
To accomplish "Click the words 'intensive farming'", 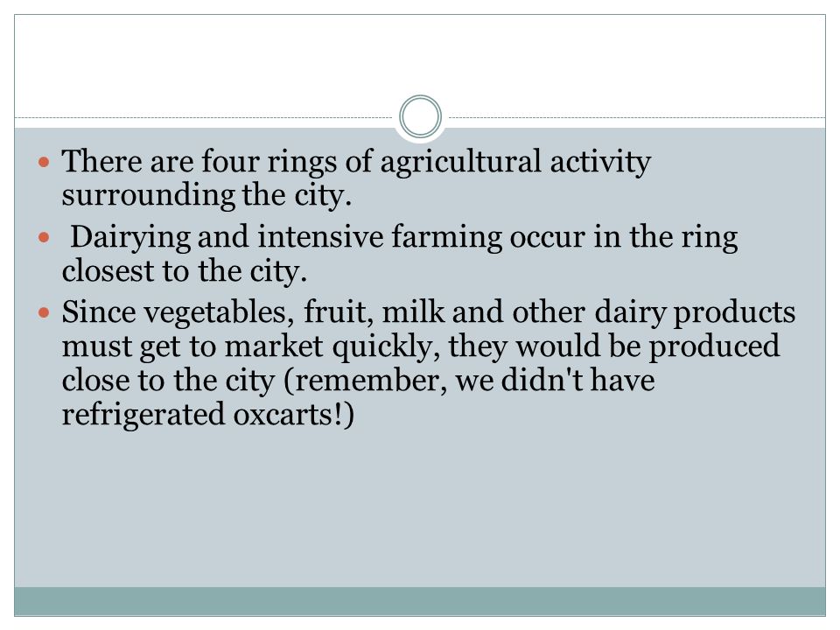I will (x=380, y=237).
